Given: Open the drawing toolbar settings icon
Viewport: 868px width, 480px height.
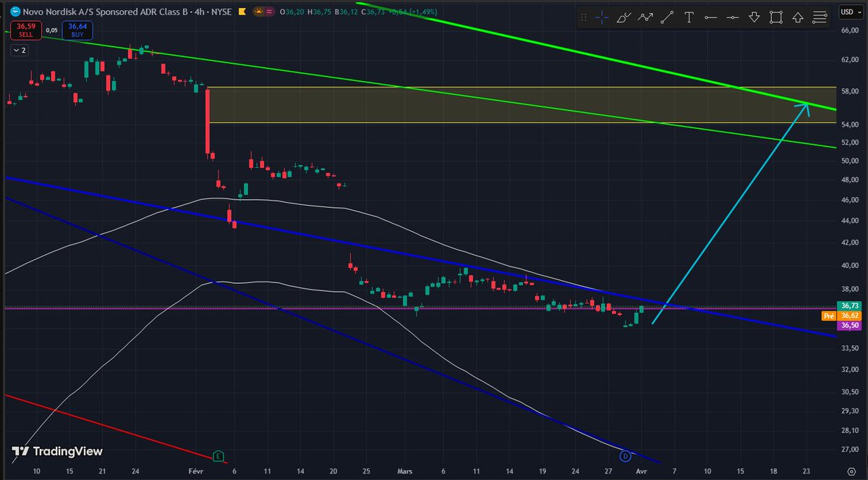Looking at the screenshot, I should (x=820, y=17).
